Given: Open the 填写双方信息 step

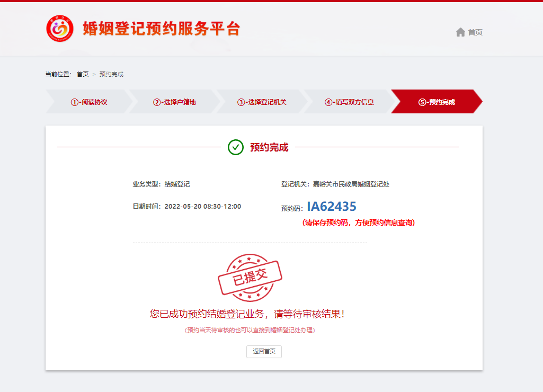Looking at the screenshot, I should click(x=350, y=101).
